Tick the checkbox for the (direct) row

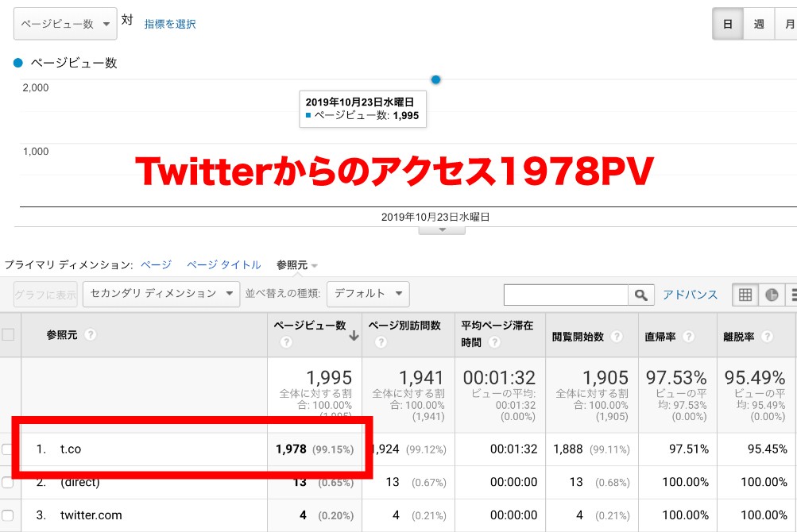click(x=7, y=482)
